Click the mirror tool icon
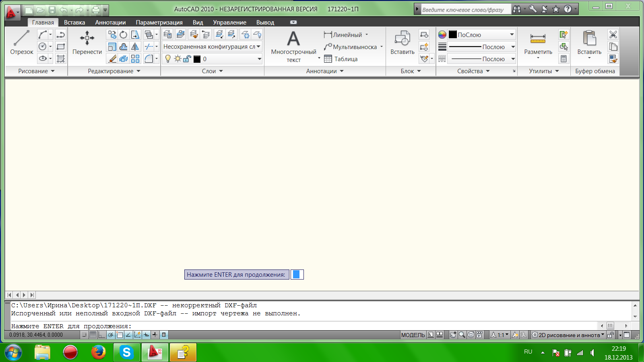The width and height of the screenshot is (644, 362). click(135, 47)
